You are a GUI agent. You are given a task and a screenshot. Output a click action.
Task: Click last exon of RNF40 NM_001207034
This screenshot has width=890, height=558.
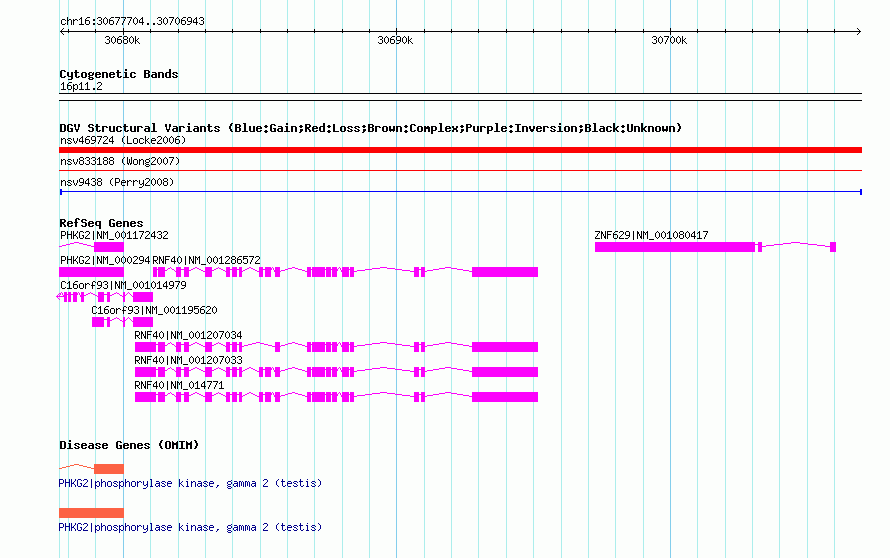[505, 347]
